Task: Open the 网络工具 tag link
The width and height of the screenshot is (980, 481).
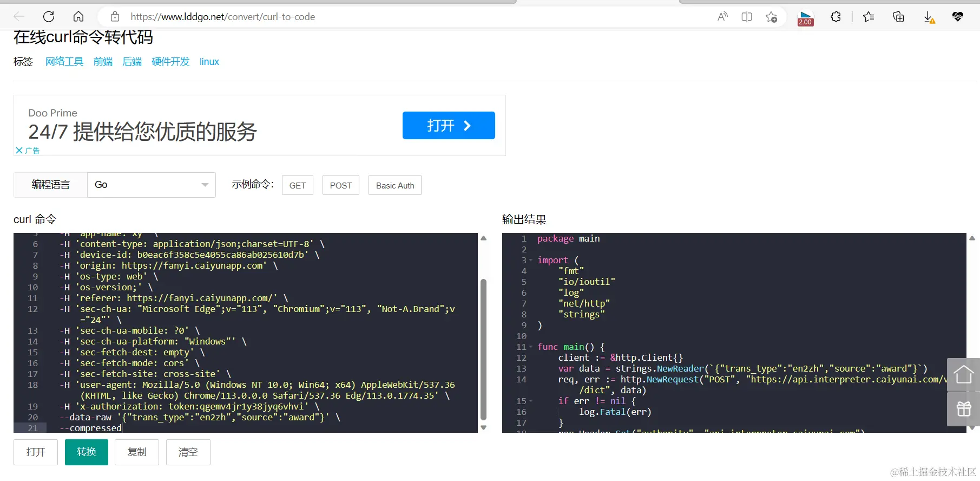Action: [x=64, y=62]
